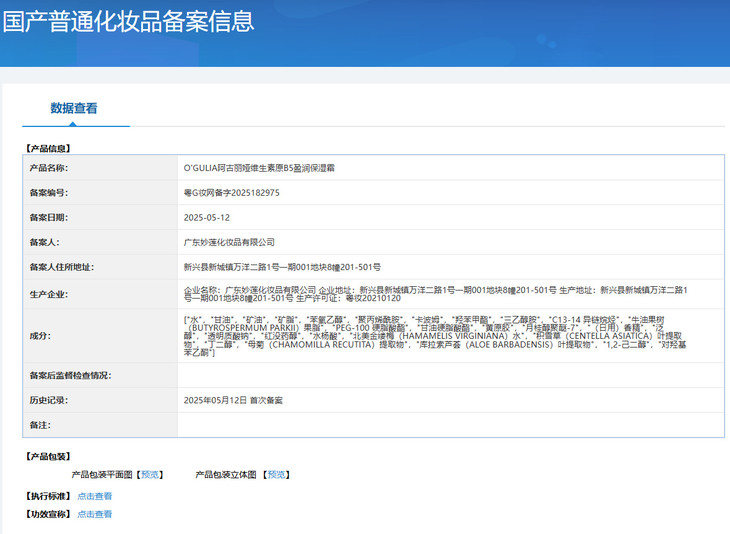Image resolution: width=730 pixels, height=534 pixels.
Task: Open 点击查看 link beside 功效宣称
Action: [x=95, y=514]
